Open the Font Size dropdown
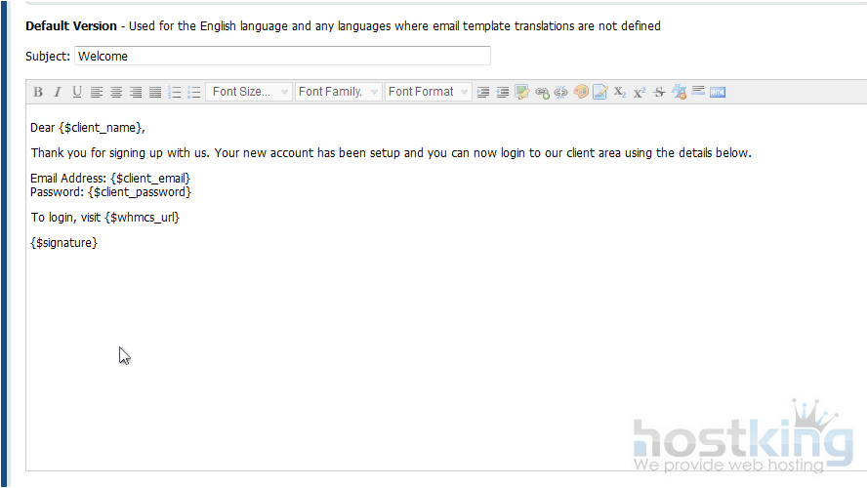 (x=249, y=92)
